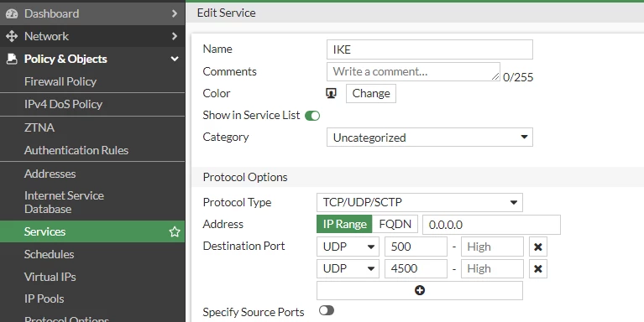Toggle Show in Service List switch
This screenshot has height=322, width=644.
pos(312,116)
